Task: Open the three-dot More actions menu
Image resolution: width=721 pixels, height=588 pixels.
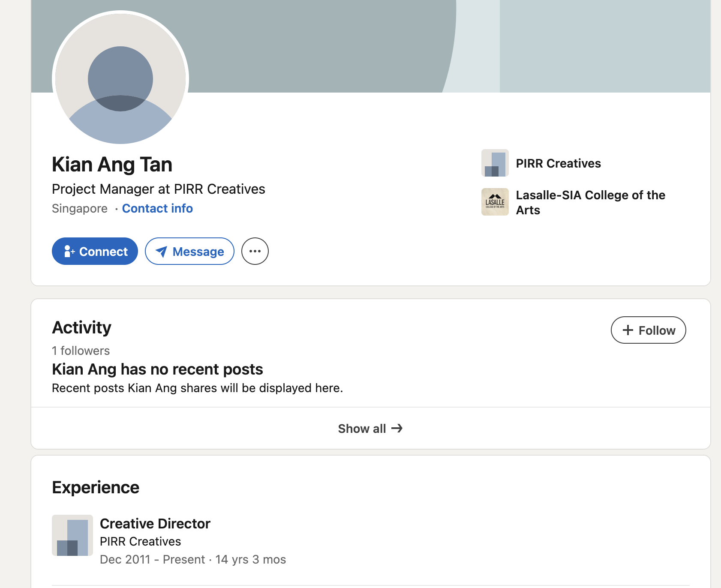Action: (x=255, y=251)
